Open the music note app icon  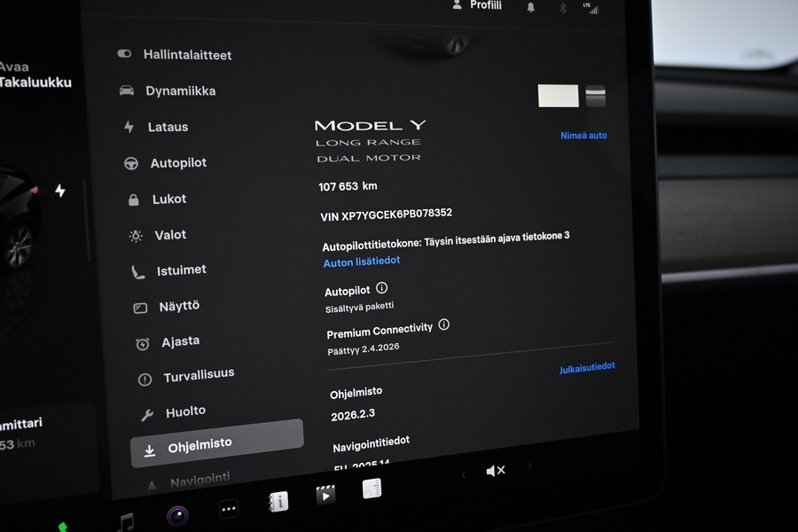click(126, 521)
